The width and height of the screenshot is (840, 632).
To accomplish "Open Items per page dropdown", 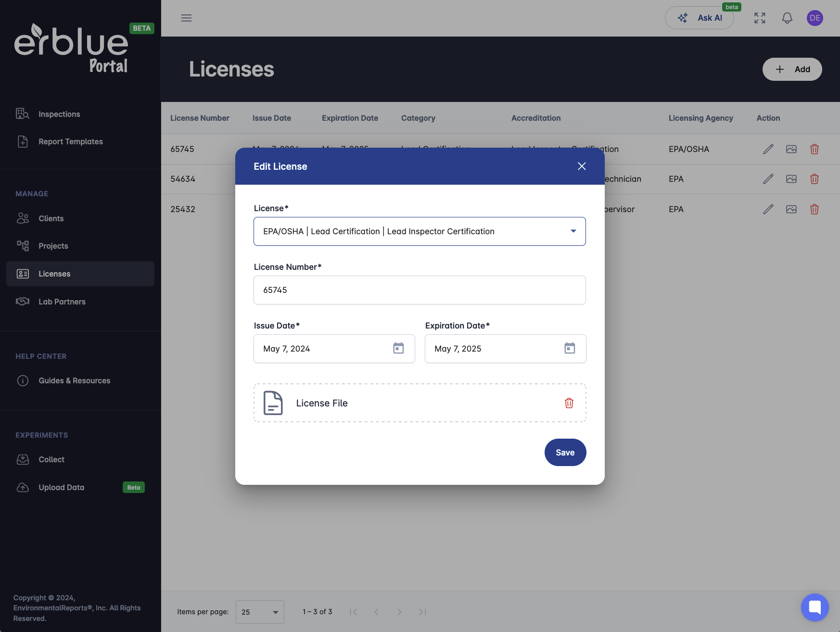I will pos(260,612).
